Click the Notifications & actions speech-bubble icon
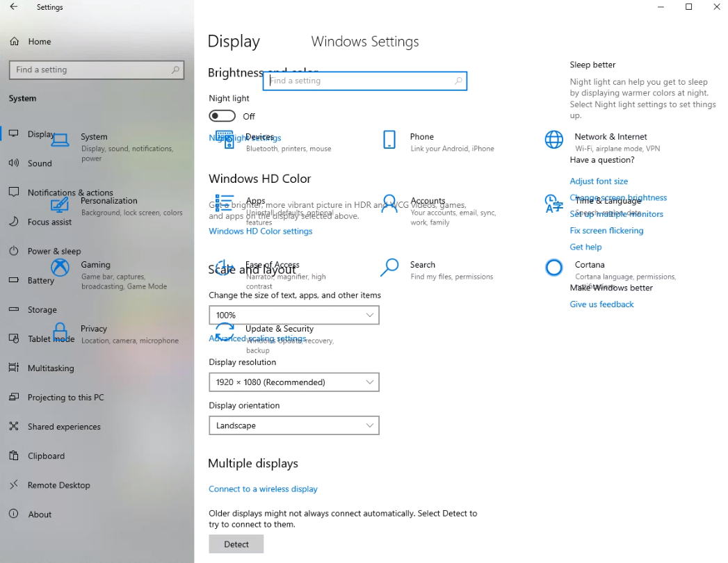Image resolution: width=728 pixels, height=563 pixels. point(14,192)
